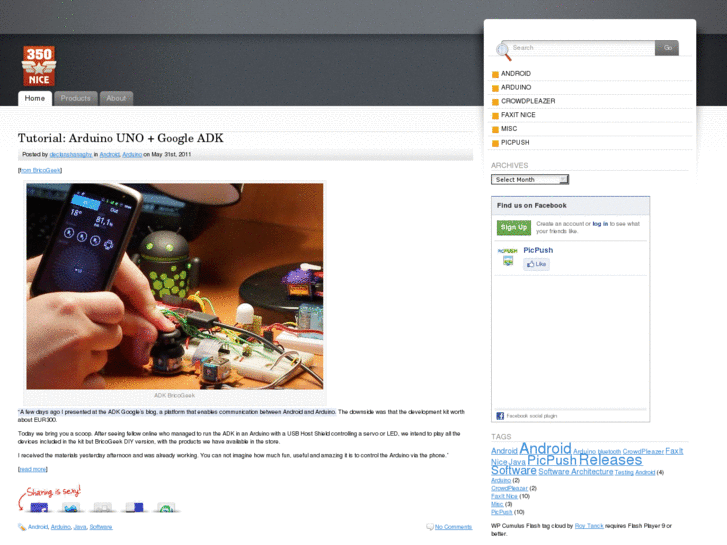
Task: Click the CrowdPleazer (2) list link
Action: (509, 488)
